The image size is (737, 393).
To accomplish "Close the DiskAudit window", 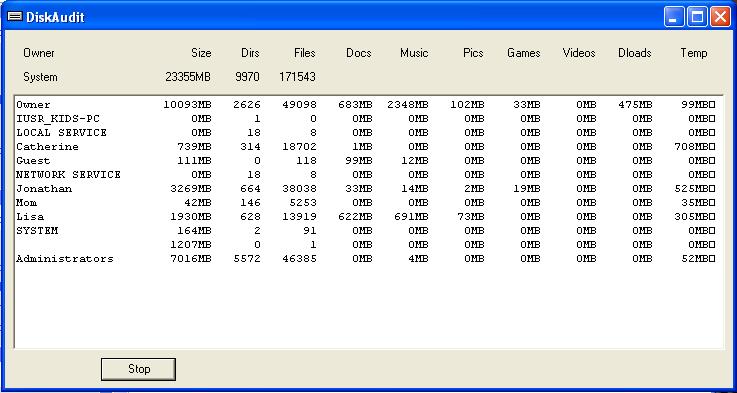I will point(720,17).
